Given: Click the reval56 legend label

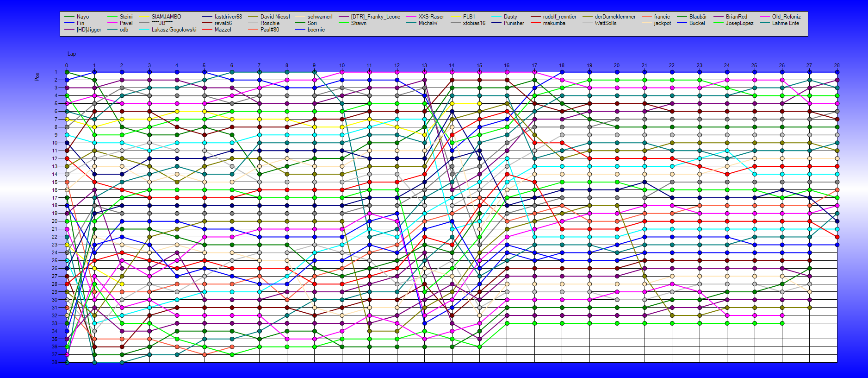Looking at the screenshot, I should click(223, 23).
